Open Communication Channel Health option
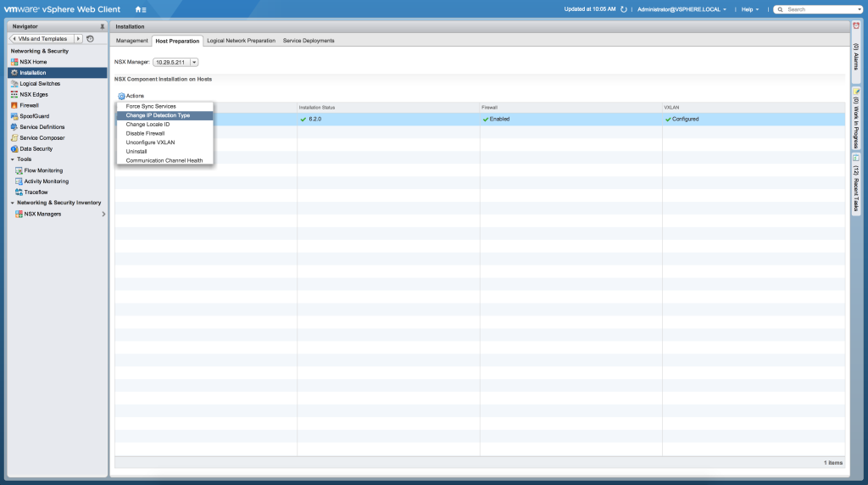This screenshot has width=868, height=485. coord(164,160)
